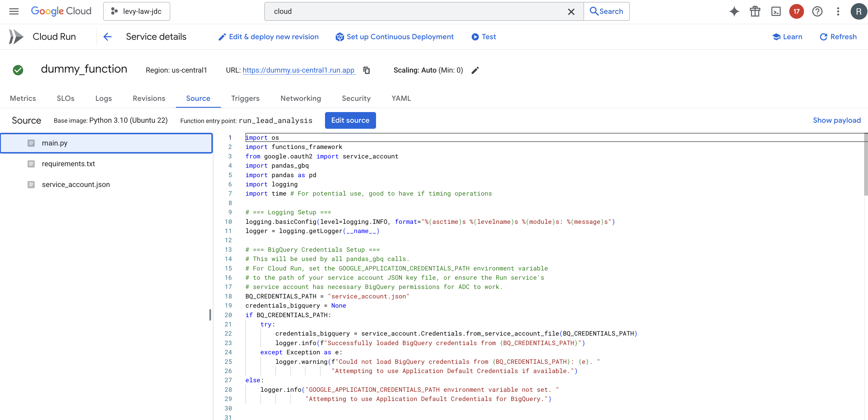868x420 pixels.
Task: Click the Edit source button
Action: (x=350, y=120)
